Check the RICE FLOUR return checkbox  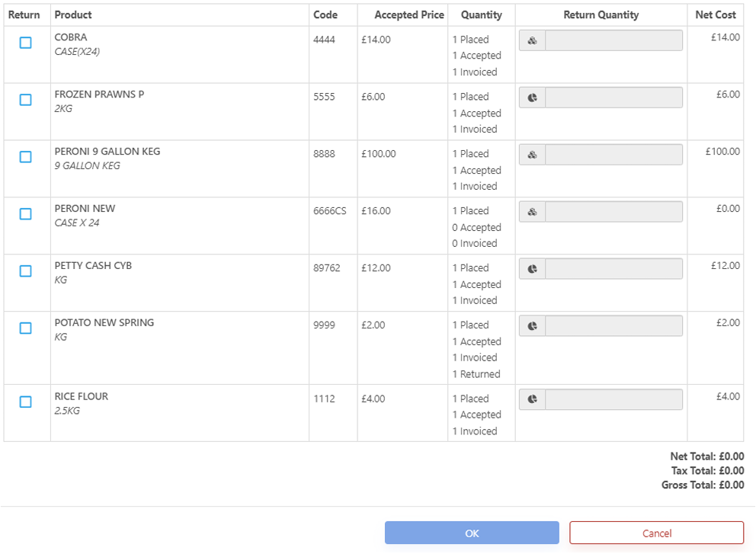tap(25, 402)
